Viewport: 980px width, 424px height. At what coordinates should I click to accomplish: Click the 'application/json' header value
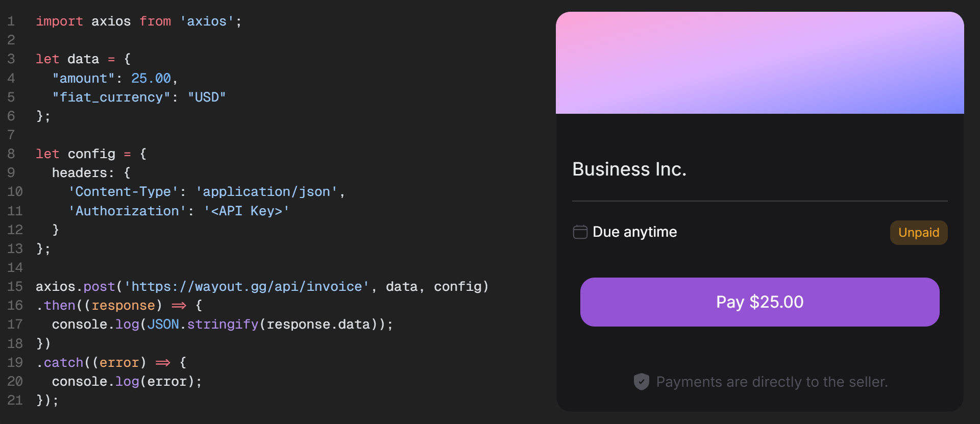pos(266,192)
